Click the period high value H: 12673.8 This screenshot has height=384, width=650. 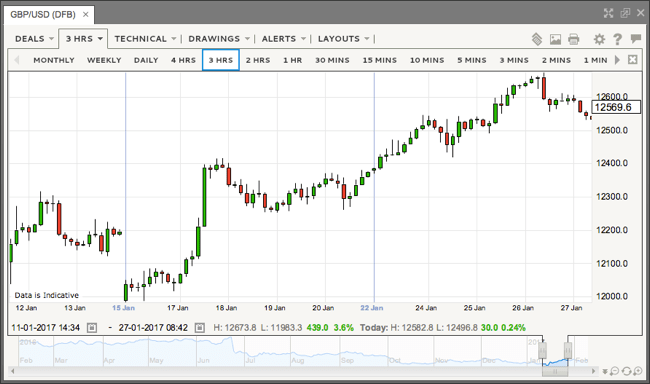point(235,328)
